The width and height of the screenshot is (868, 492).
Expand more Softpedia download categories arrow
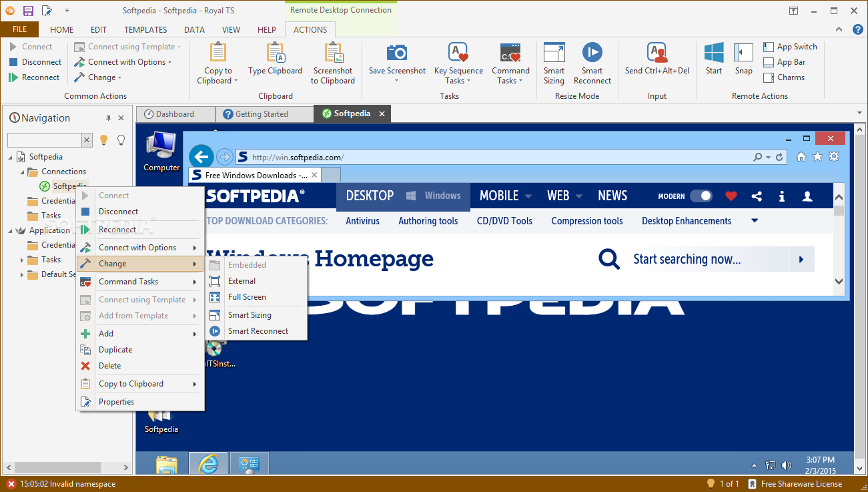coord(755,221)
